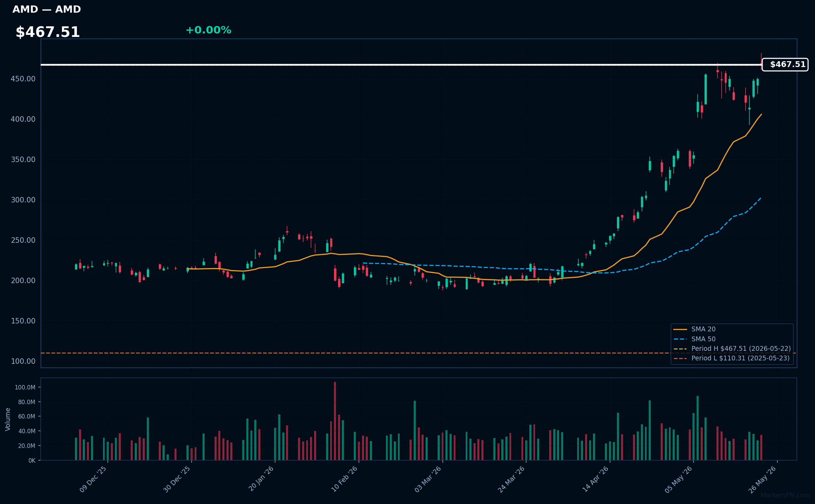Click the large $467.51 price header
Image resolution: width=815 pixels, height=504 pixels.
[x=48, y=32]
